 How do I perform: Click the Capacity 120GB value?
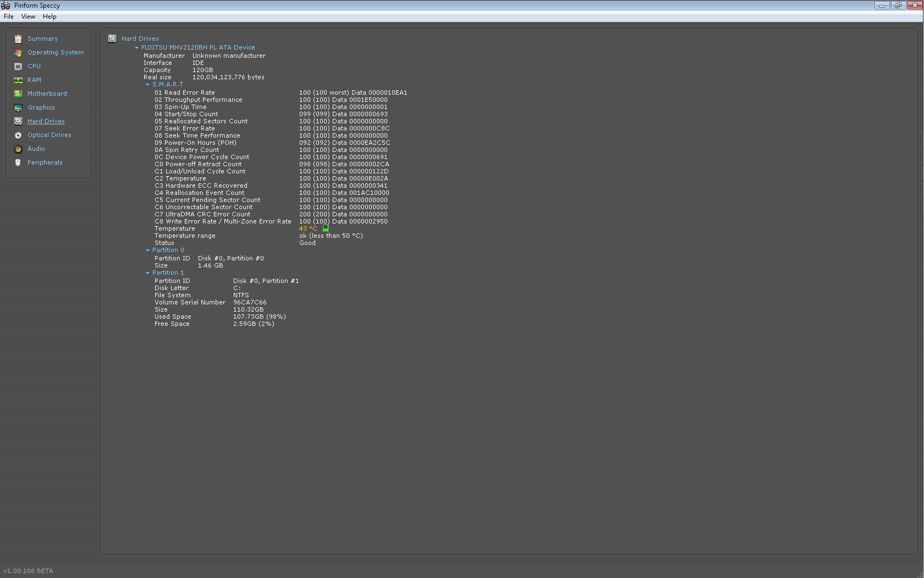click(x=202, y=70)
